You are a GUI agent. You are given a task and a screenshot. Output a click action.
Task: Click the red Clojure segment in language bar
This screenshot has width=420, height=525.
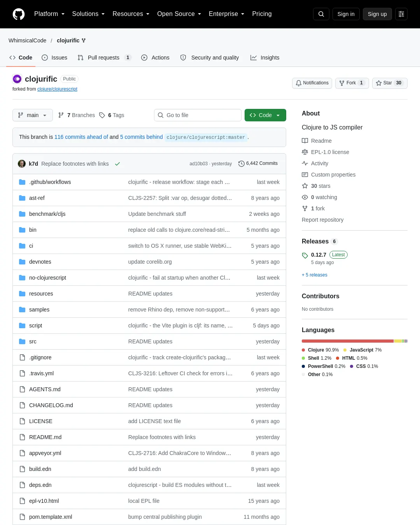tap(348, 341)
